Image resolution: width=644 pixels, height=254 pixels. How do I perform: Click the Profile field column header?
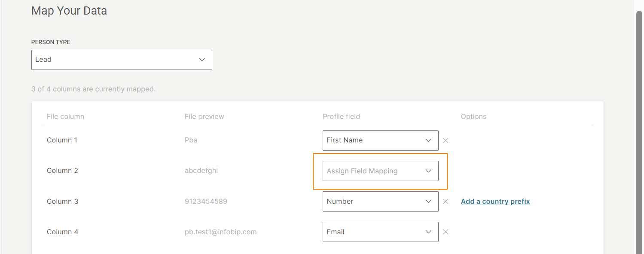(x=341, y=117)
